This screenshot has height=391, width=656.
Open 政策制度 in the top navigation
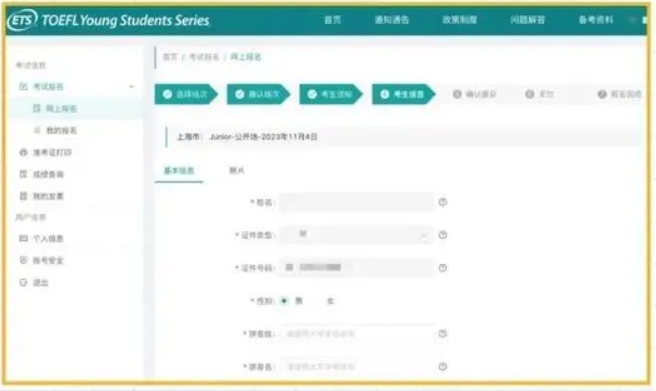coord(459,20)
